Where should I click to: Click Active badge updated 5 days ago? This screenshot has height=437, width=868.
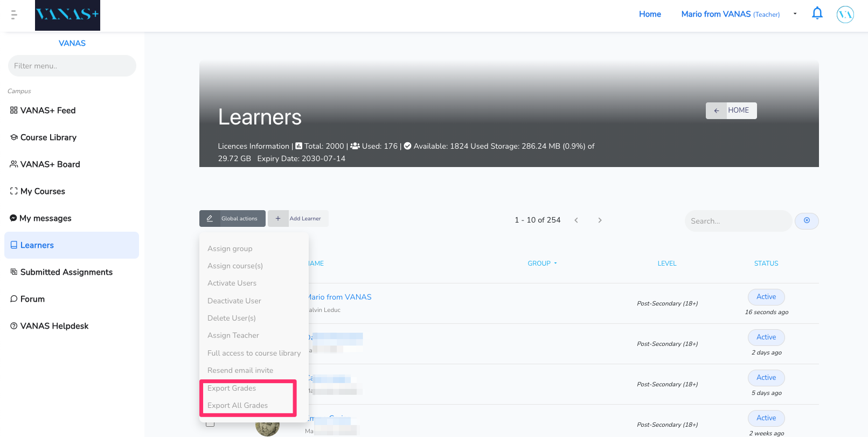tap(766, 378)
